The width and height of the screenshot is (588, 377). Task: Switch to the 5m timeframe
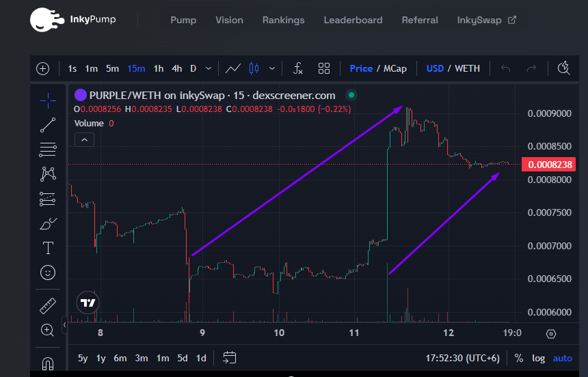click(x=112, y=68)
